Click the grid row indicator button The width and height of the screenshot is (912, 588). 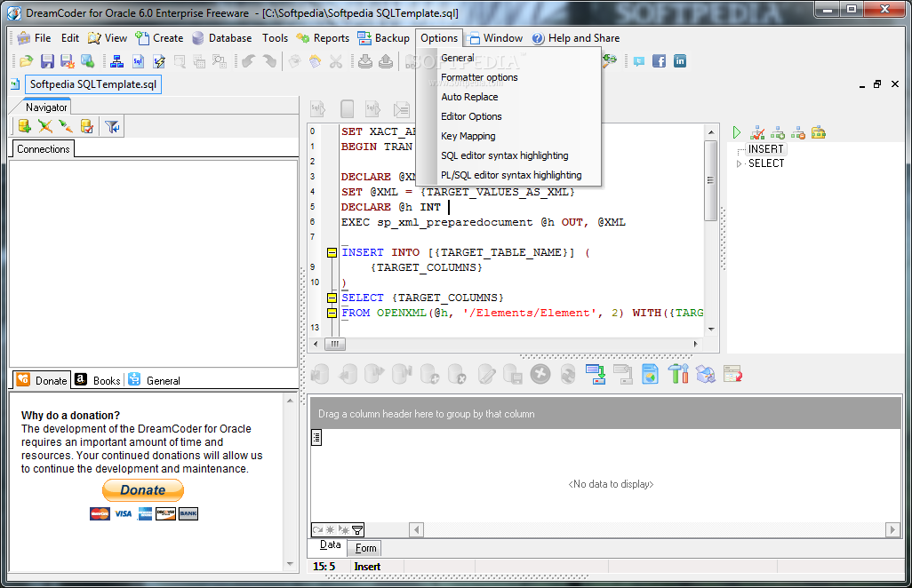(316, 437)
